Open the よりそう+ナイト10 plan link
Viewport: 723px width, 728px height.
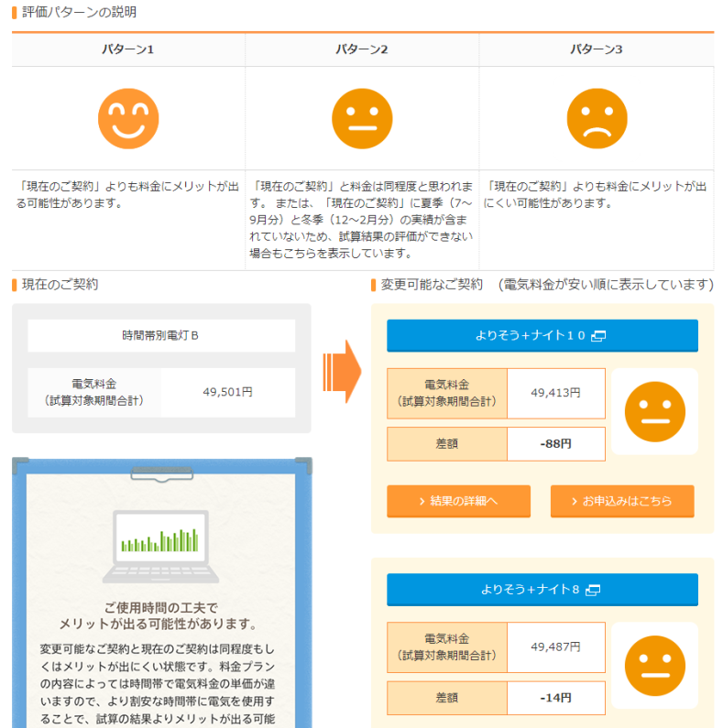click(x=542, y=335)
